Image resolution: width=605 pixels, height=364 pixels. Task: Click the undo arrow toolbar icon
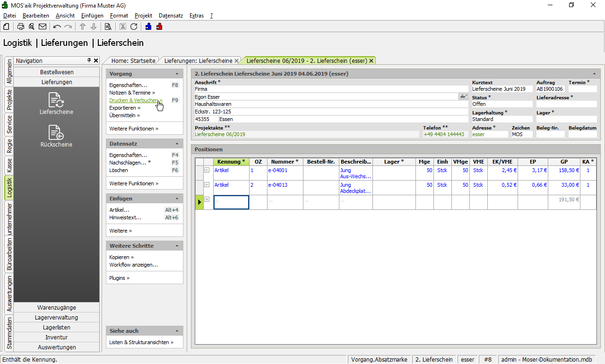tap(57, 26)
